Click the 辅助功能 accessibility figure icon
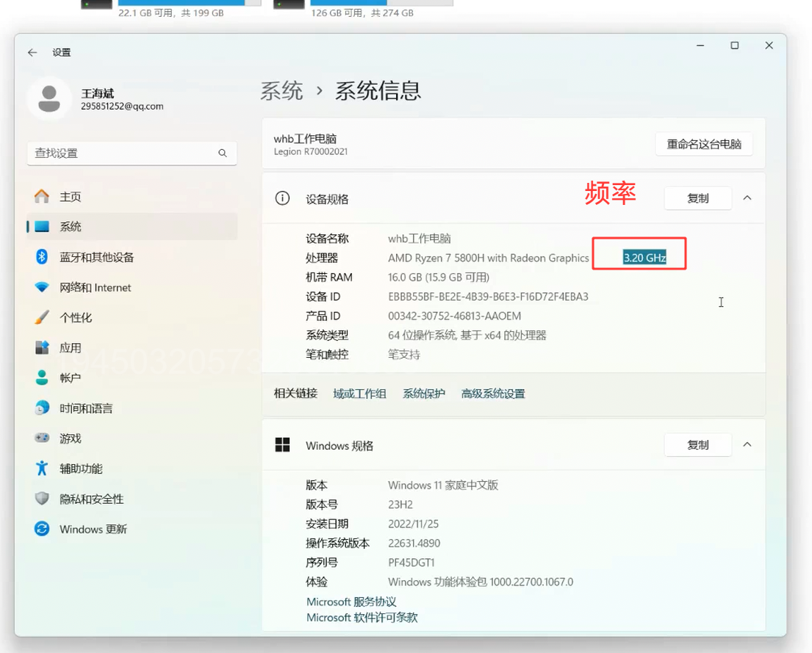 click(42, 468)
